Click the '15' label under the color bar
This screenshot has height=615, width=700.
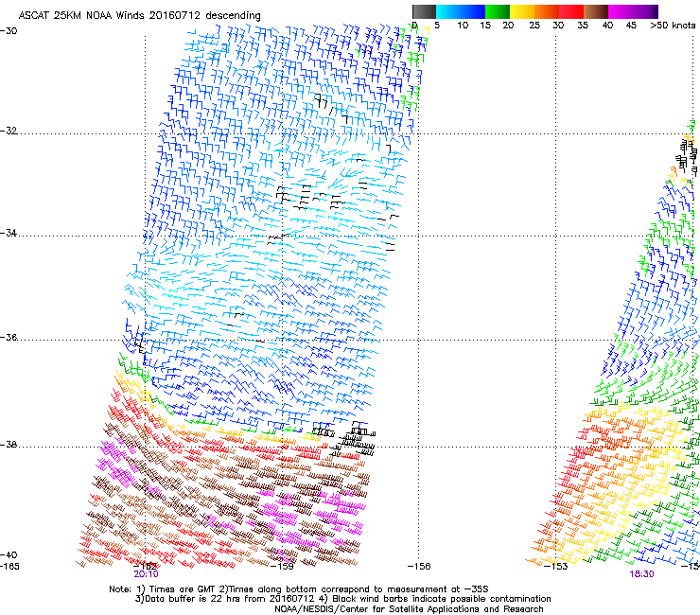point(485,25)
